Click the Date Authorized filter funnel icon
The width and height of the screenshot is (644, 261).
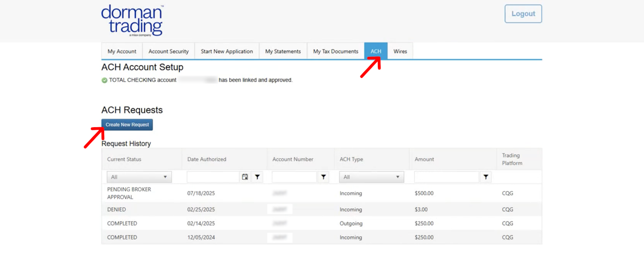tap(257, 177)
